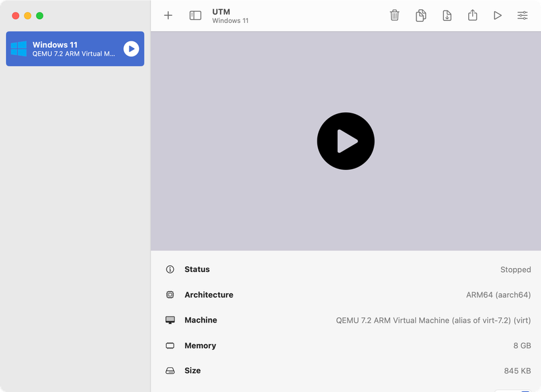Click the plus icon to add VM

pyautogui.click(x=168, y=15)
